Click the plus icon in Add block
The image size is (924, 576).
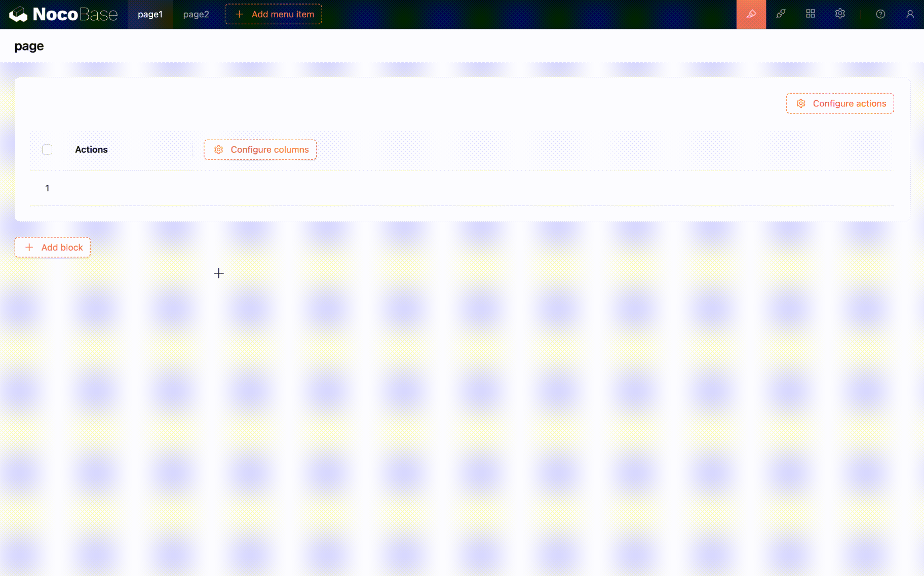click(29, 248)
